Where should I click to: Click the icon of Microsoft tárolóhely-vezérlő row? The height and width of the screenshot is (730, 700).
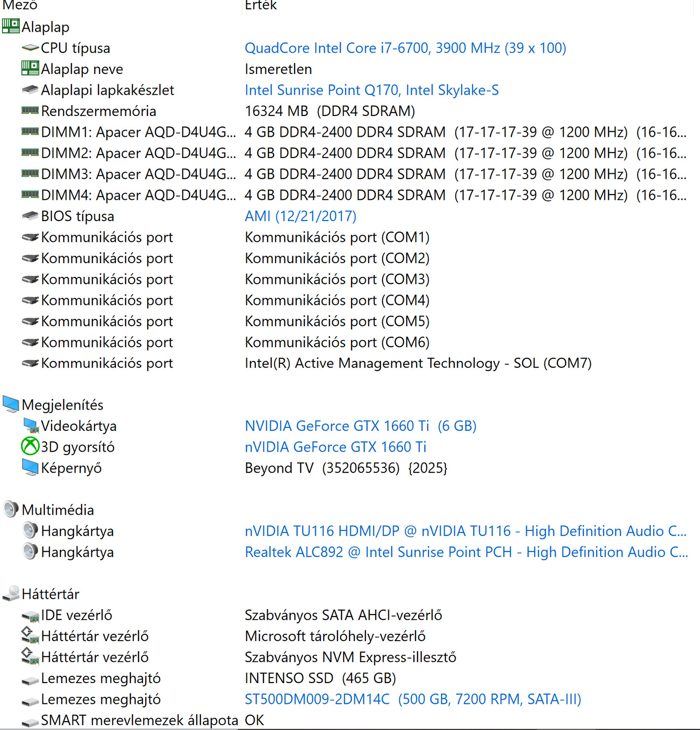tap(30, 636)
